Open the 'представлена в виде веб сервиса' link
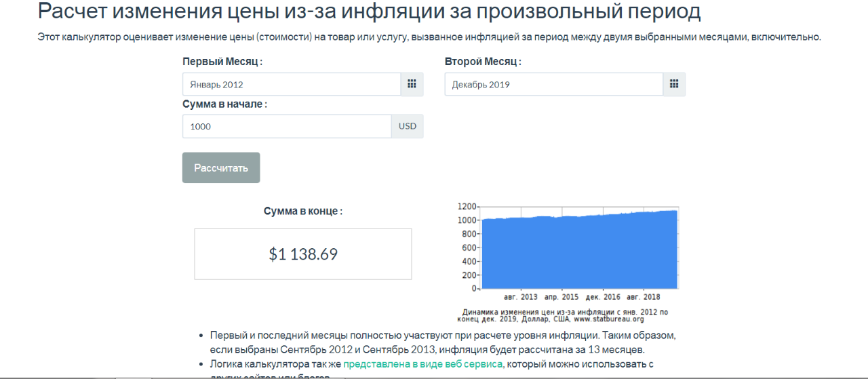868x379 pixels. pyautogui.click(x=422, y=364)
